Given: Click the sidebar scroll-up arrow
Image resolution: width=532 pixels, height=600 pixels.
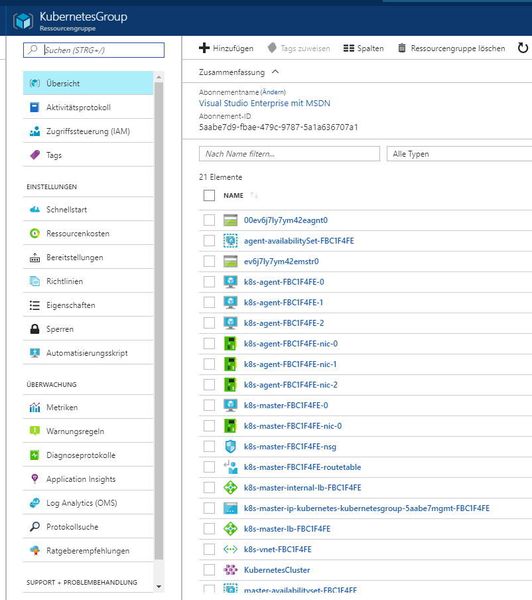Looking at the screenshot, I should 159,77.
